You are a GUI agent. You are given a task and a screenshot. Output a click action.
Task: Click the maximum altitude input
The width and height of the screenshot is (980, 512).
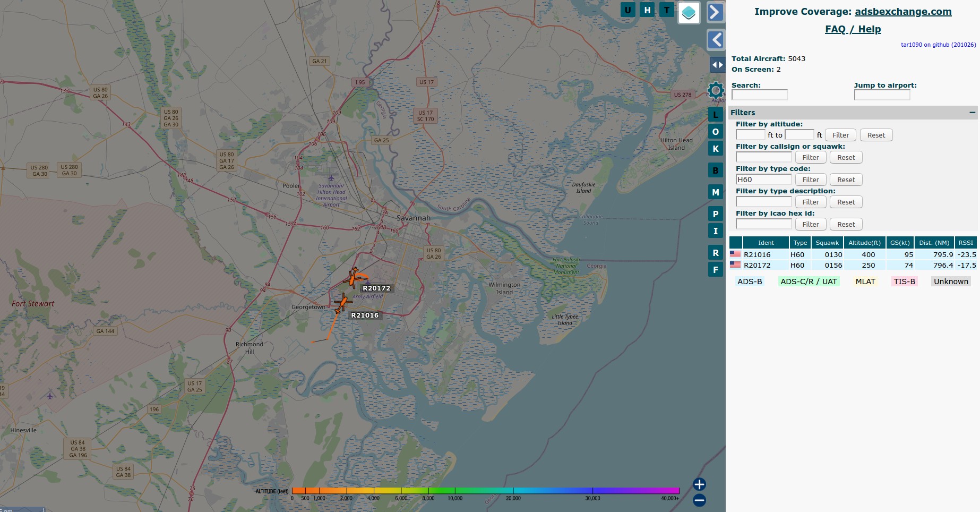pyautogui.click(x=799, y=135)
